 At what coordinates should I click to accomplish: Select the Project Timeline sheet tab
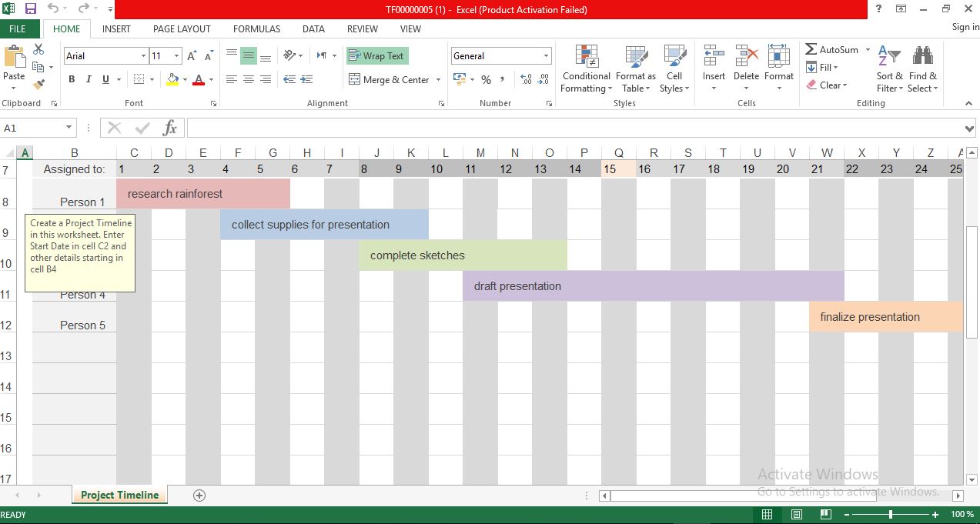coord(119,495)
